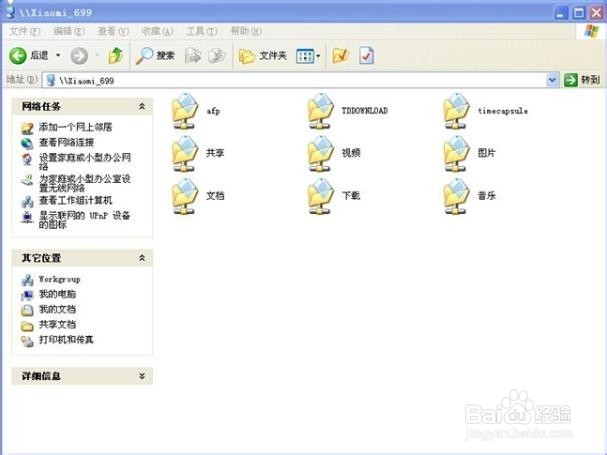Click the Move To toolbar icon

point(193,56)
